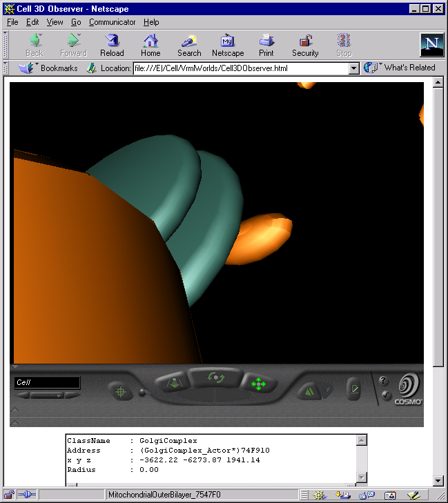Go to Home page icon
This screenshot has height=503, width=448.
tap(150, 46)
